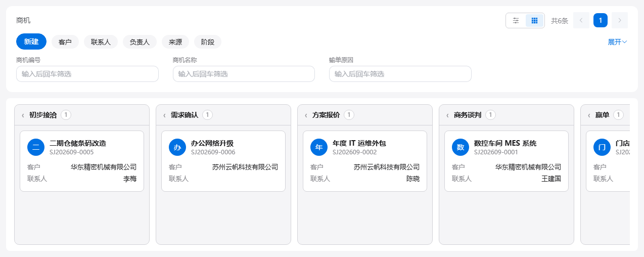The image size is (644, 257).
Task: Select page 1 button
Action: 601,20
